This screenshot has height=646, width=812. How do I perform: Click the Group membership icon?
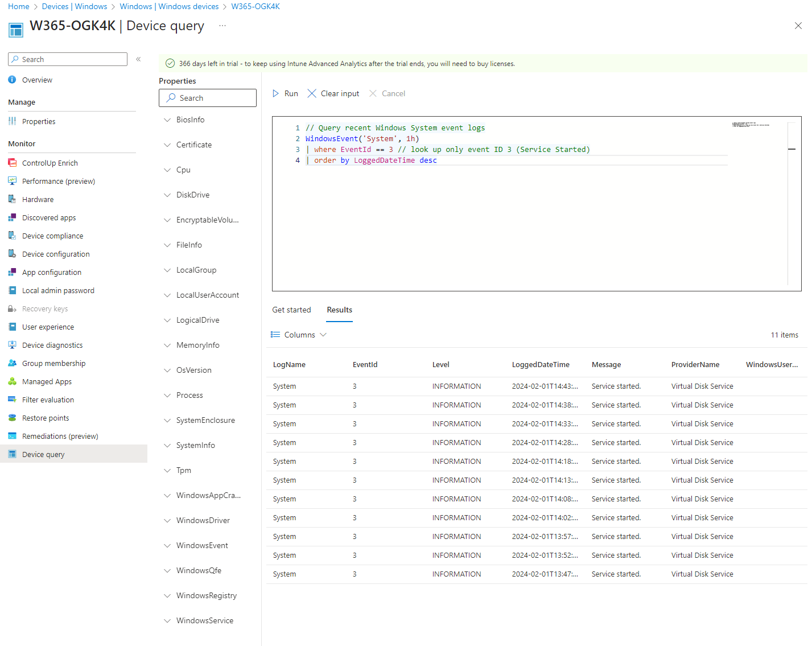12,363
